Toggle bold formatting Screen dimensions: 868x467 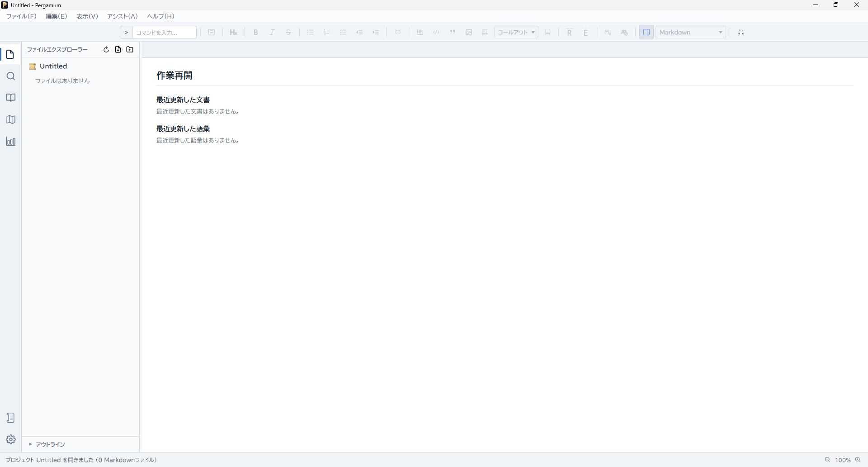pyautogui.click(x=256, y=32)
